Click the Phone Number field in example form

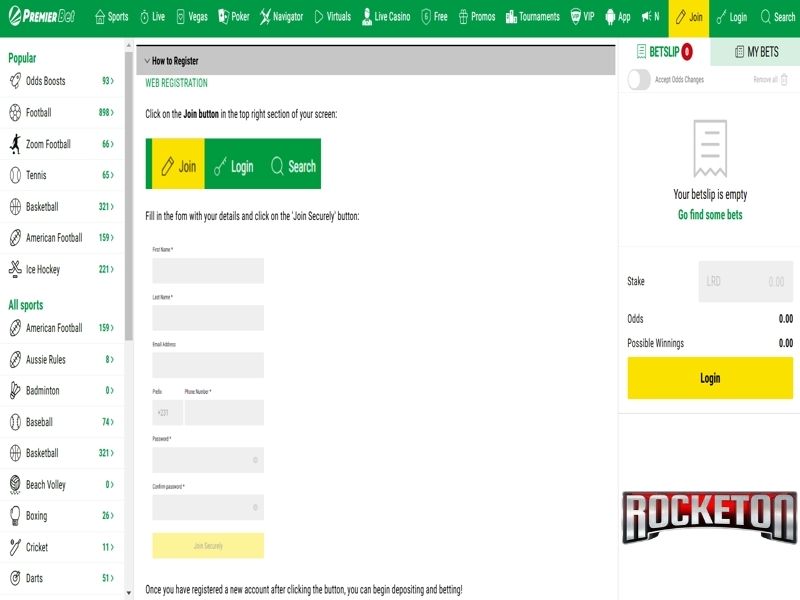pyautogui.click(x=224, y=413)
